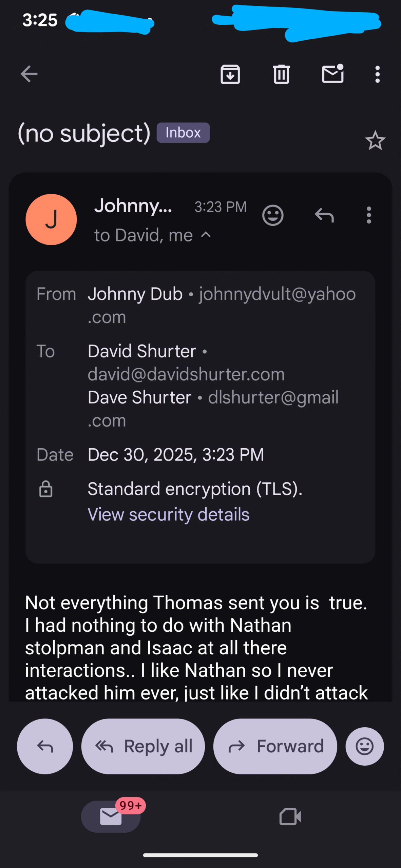Open the top overflow menu

pos(377,74)
